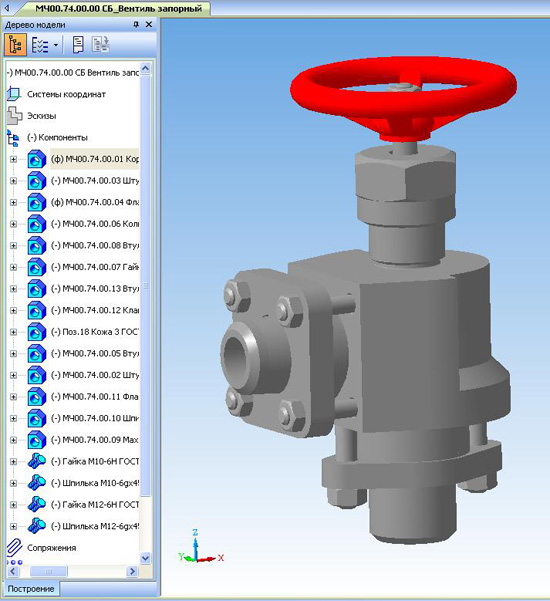Viewport: 550px width, 601px height.
Task: Select the (-) МЧ00.74.00.09 row text
Action: tap(95, 440)
